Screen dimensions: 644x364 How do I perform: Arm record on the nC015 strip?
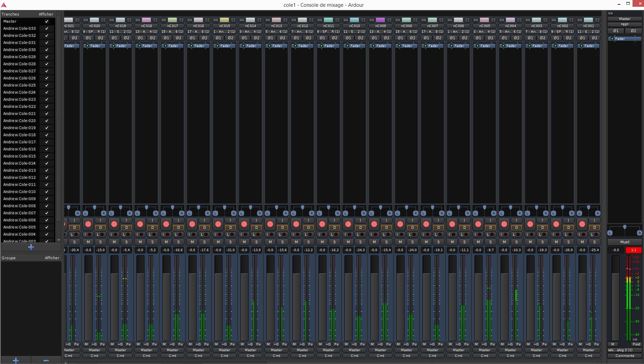coord(218,224)
